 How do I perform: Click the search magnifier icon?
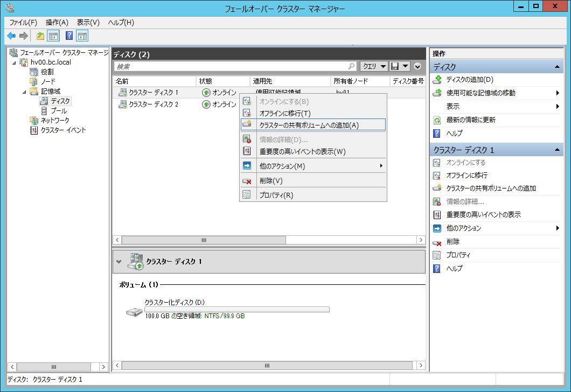(x=351, y=66)
